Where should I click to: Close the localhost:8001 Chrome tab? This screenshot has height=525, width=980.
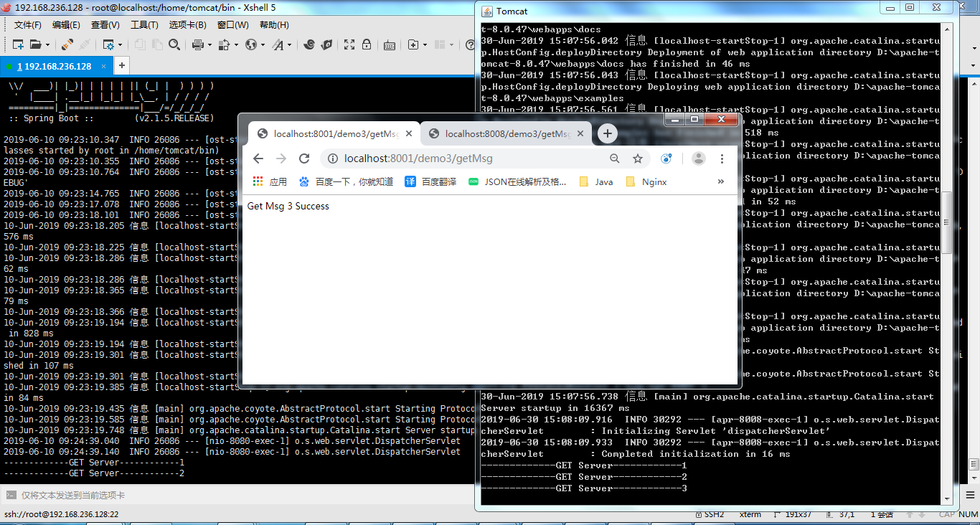point(409,133)
